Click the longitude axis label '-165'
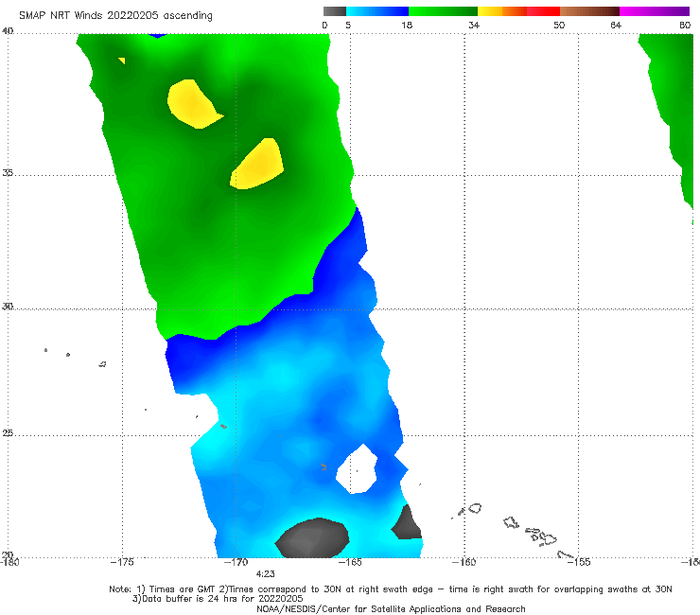 (350, 562)
